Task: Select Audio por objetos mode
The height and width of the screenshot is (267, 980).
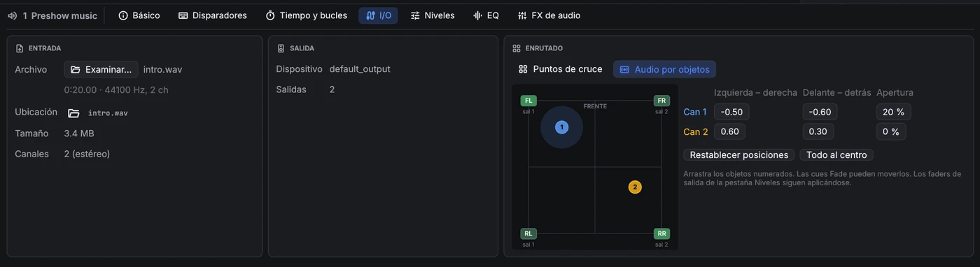Action: point(664,69)
